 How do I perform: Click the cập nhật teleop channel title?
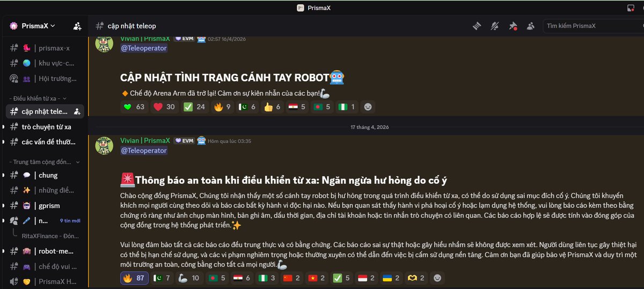tap(132, 26)
